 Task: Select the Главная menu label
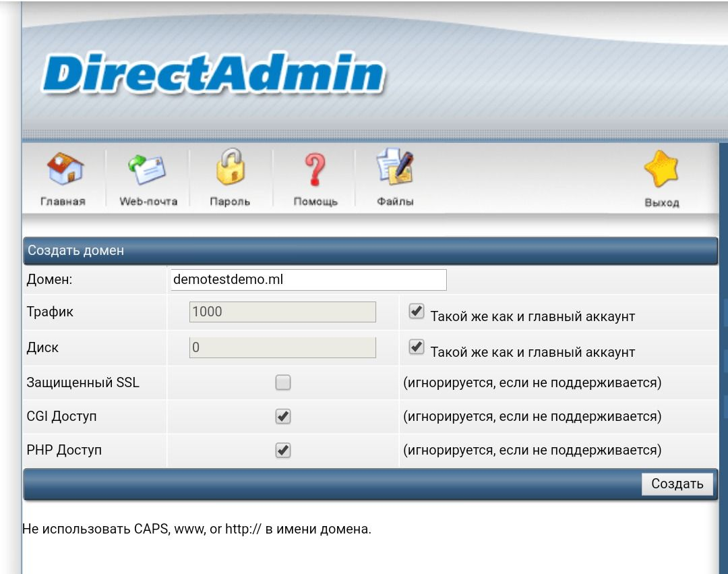[63, 202]
